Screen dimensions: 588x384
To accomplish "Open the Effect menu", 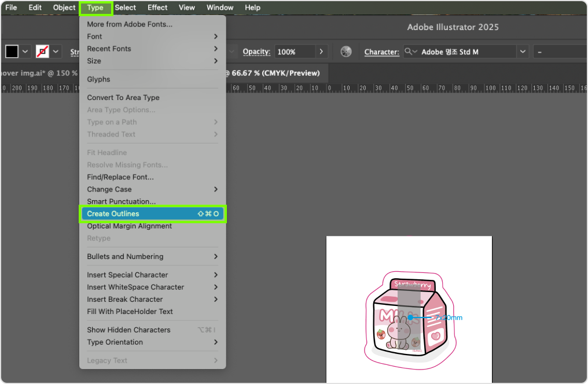I will pos(157,8).
